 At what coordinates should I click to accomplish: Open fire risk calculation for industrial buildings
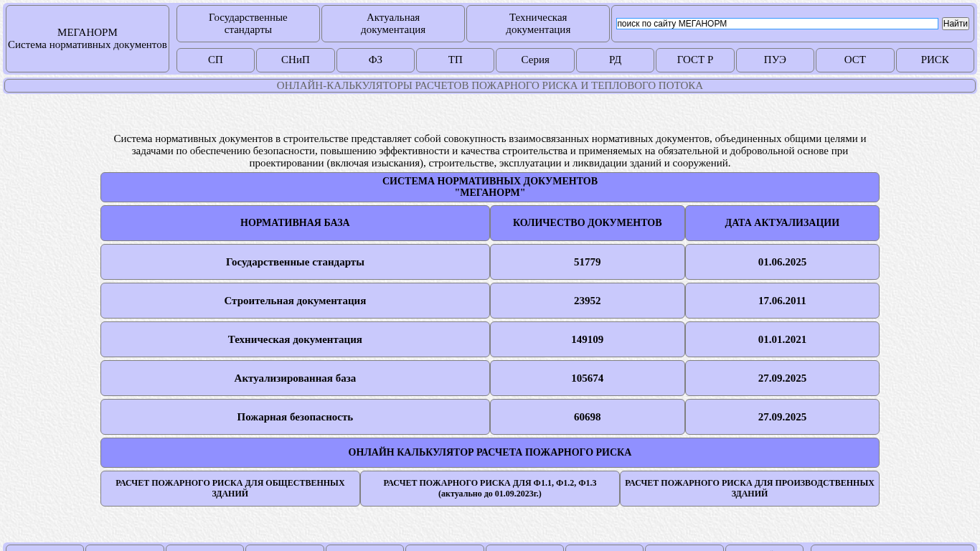pos(750,489)
